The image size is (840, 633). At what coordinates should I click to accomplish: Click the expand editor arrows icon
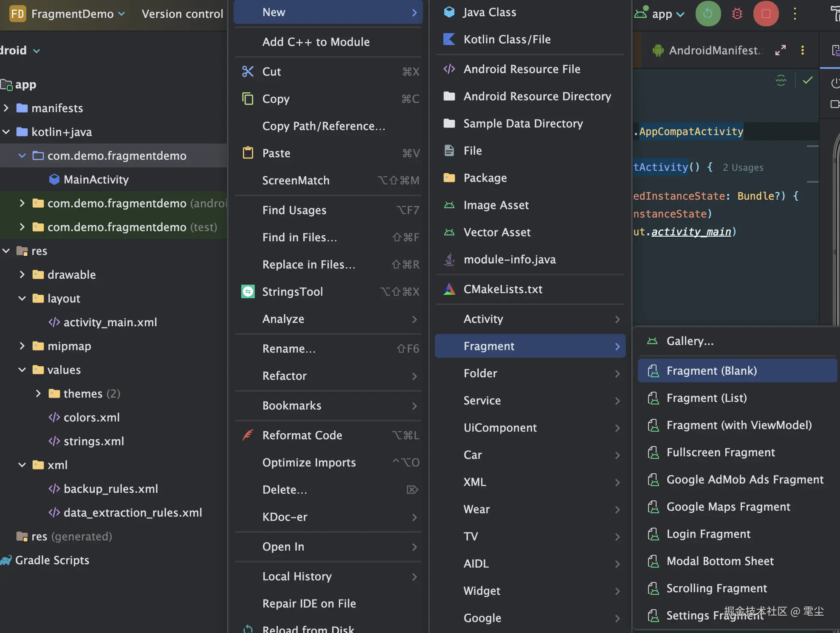point(781,50)
